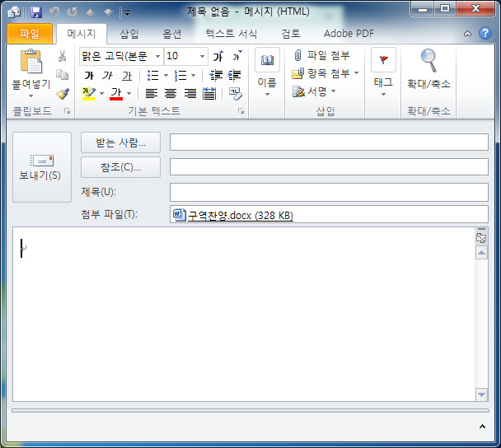Click the 태그 red flag button
The width and height of the screenshot is (501, 448).
coord(383,60)
